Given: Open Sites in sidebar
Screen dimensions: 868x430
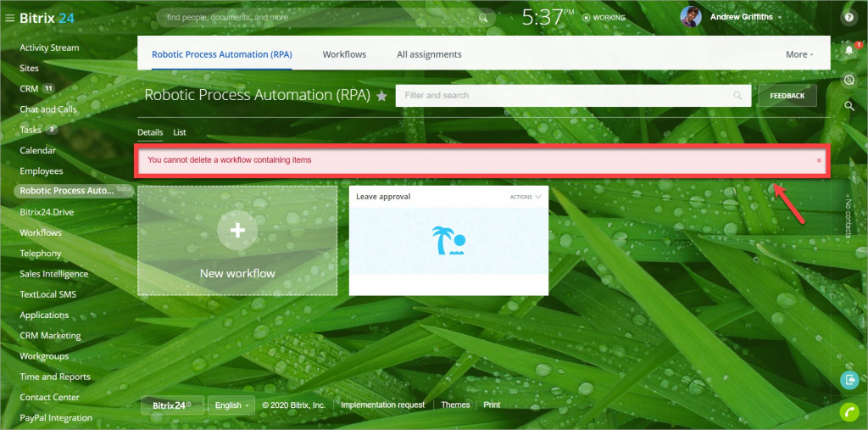Looking at the screenshot, I should [30, 68].
